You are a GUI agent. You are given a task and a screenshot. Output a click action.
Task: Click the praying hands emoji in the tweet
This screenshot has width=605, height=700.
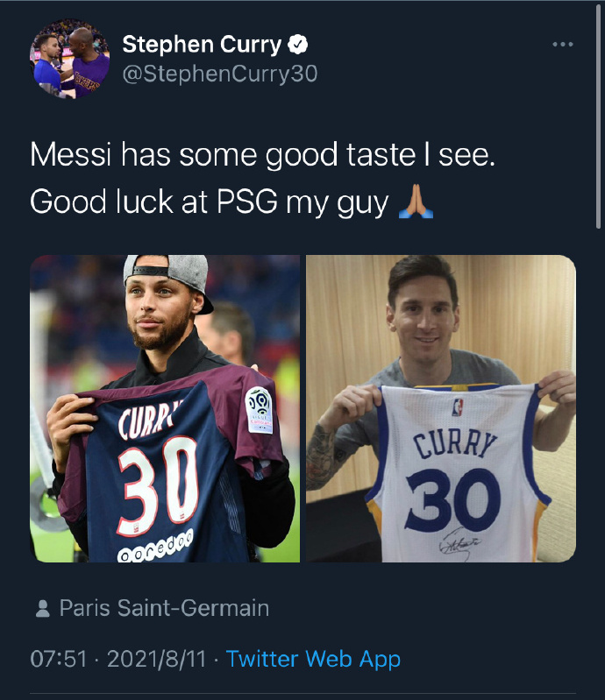416,202
